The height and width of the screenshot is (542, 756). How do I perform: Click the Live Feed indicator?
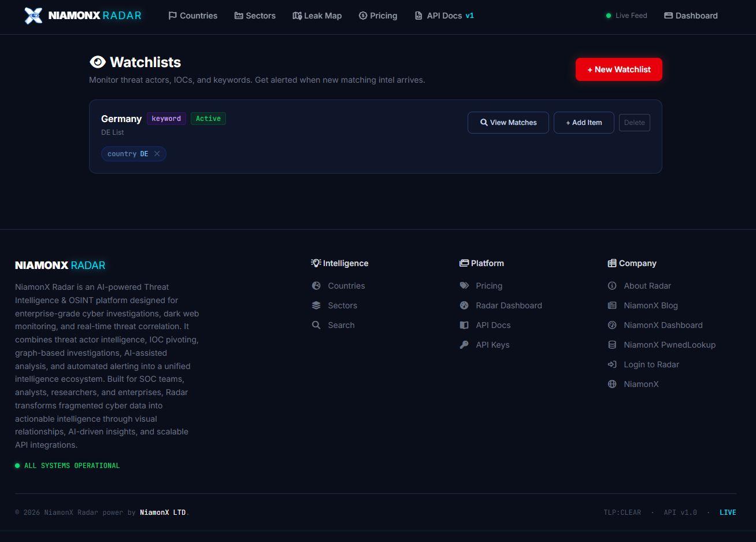tap(627, 16)
